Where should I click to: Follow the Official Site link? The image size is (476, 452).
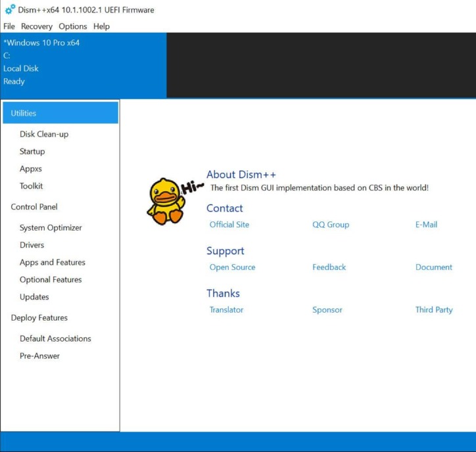[x=229, y=225]
